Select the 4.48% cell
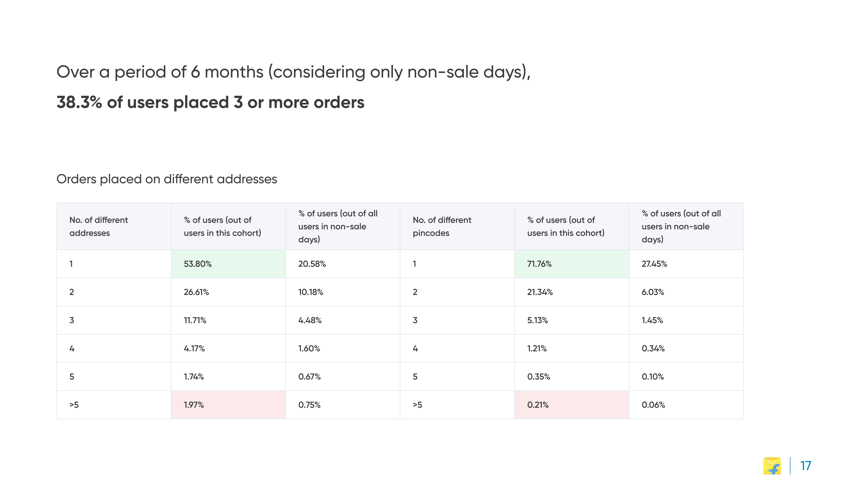 click(x=343, y=320)
